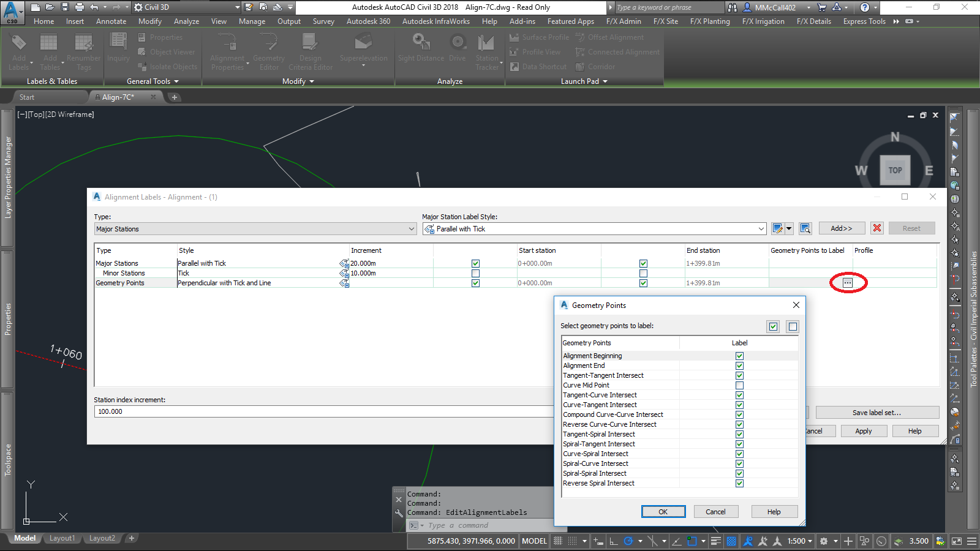Click the uncheck-all icon in Geometry Points dialog
The height and width of the screenshot is (551, 980).
(x=793, y=326)
